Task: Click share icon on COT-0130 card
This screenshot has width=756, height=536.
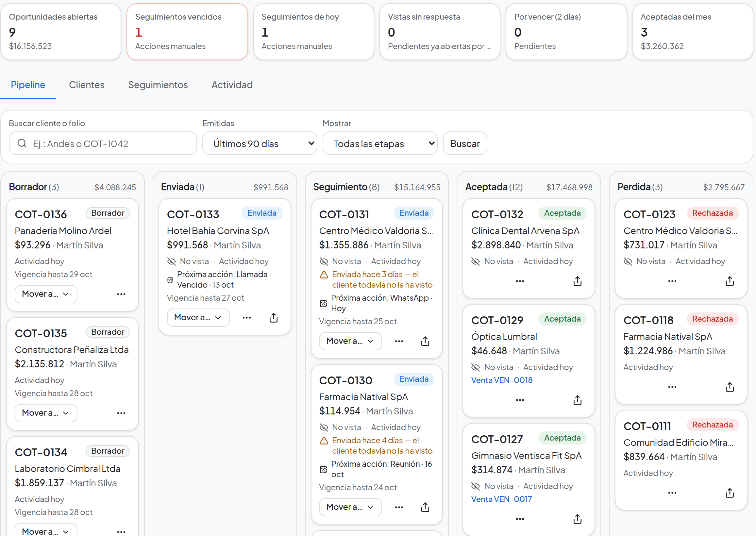Action: click(x=425, y=507)
